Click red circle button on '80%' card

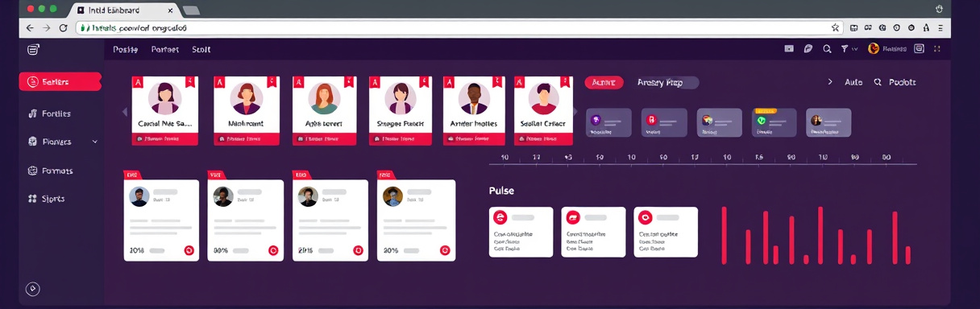273,250
